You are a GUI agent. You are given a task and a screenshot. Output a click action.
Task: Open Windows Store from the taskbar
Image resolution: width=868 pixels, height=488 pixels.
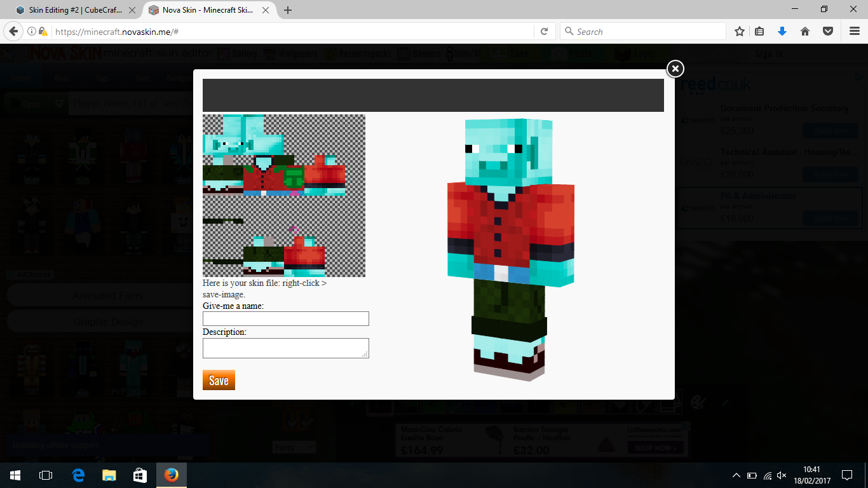tap(140, 475)
